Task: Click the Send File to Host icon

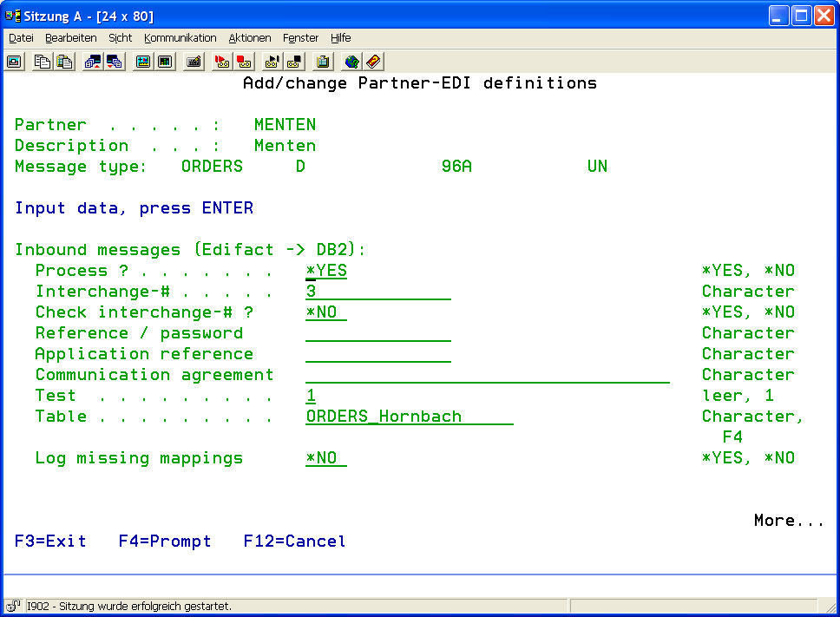Action: tap(92, 62)
